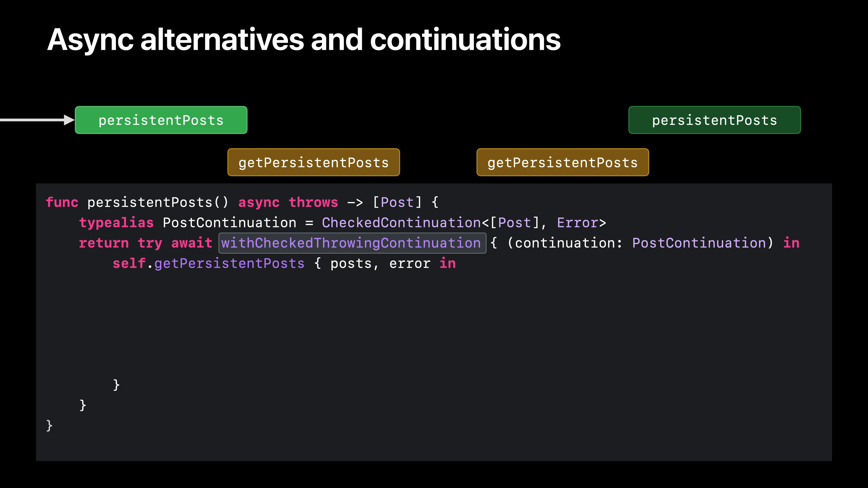Select the right getPersistentPosts brown box
This screenshot has width=868, height=488.
pyautogui.click(x=562, y=162)
